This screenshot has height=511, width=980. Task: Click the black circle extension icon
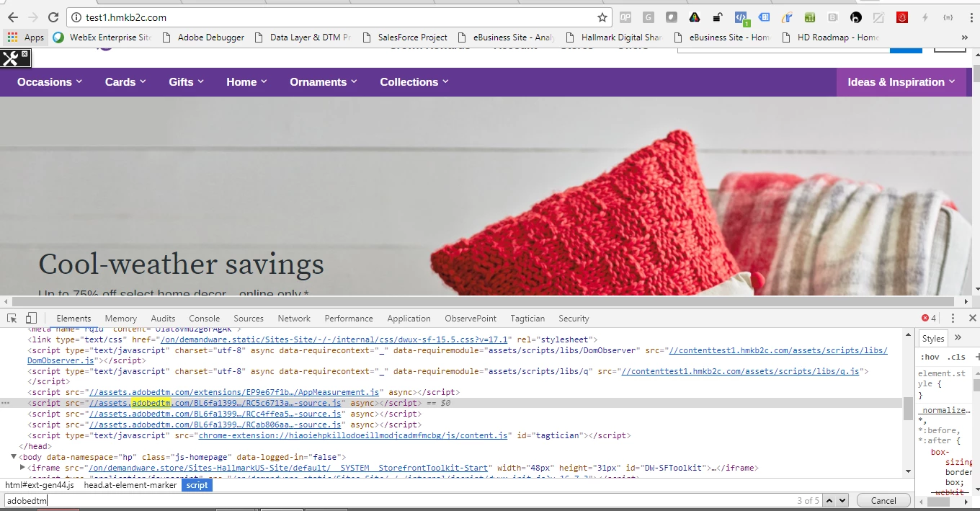(x=856, y=17)
